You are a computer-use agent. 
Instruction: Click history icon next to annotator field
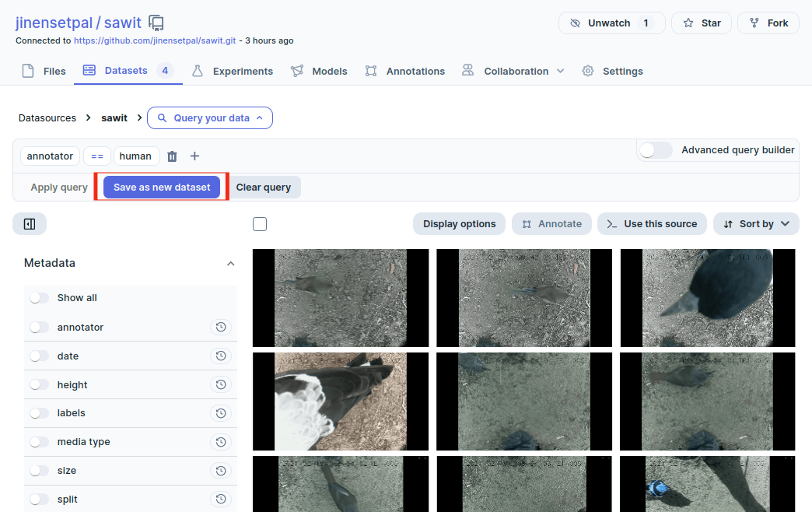[221, 328]
